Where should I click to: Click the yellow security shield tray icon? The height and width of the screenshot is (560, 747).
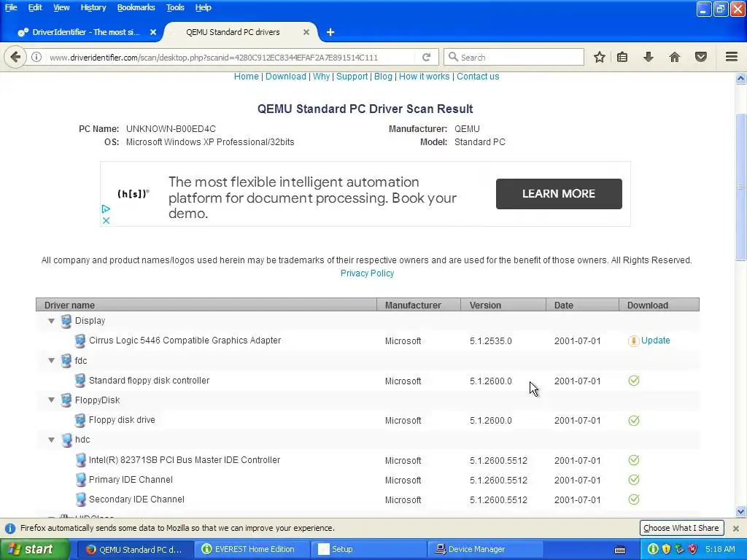[x=666, y=549]
